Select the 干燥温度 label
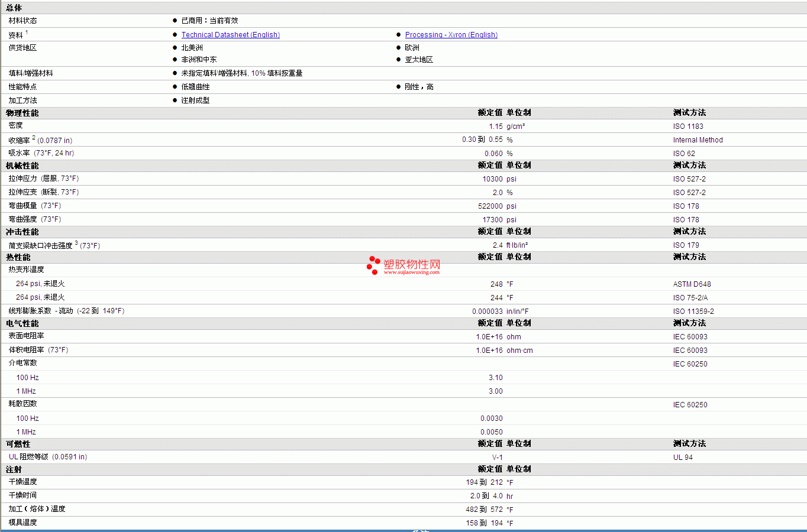 (x=23, y=482)
